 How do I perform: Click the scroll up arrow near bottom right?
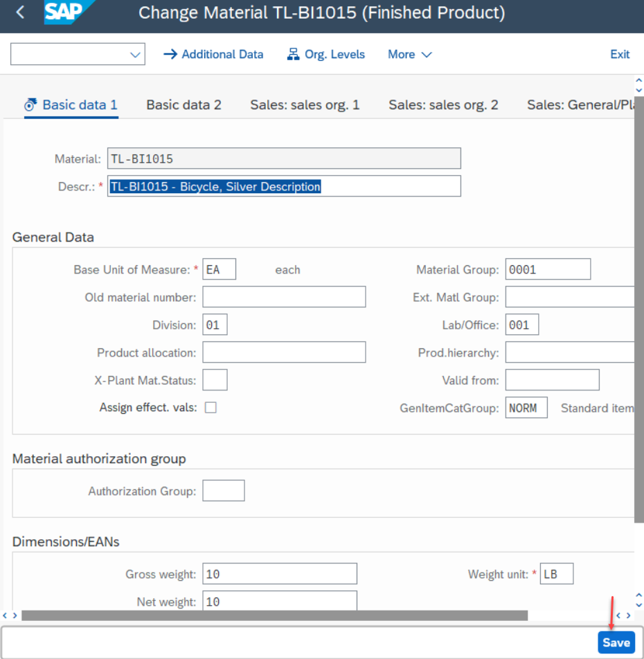point(639,595)
